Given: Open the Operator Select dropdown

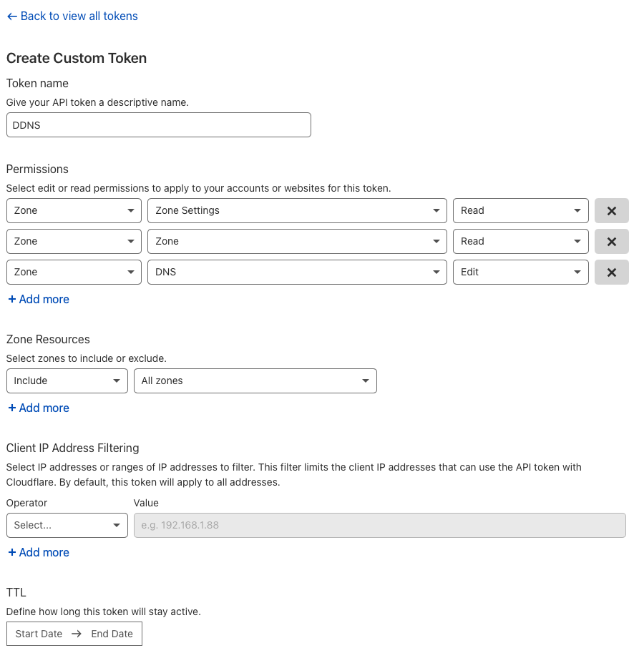Looking at the screenshot, I should (x=67, y=526).
